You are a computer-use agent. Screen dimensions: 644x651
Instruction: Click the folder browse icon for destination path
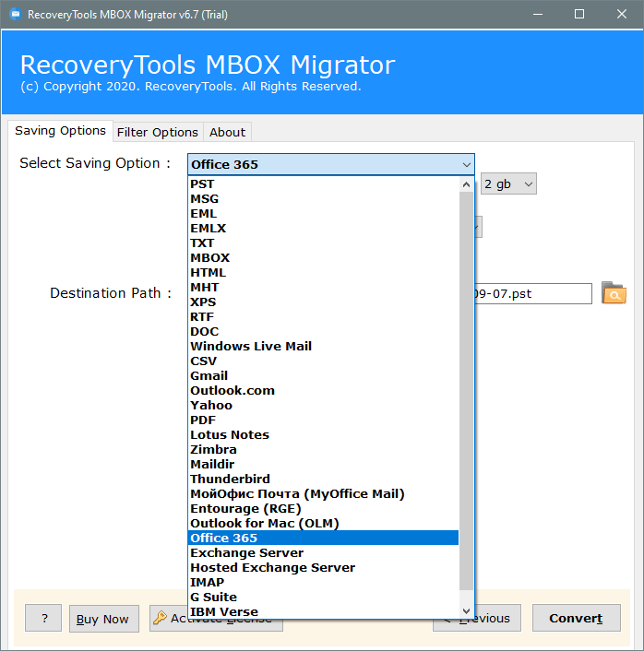(614, 293)
